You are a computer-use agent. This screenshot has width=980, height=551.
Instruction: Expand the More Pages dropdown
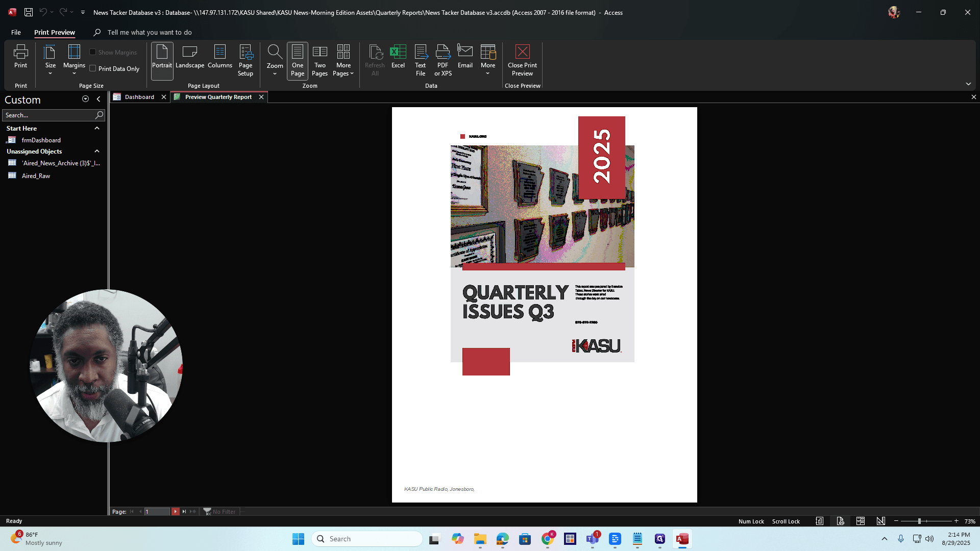tap(344, 61)
